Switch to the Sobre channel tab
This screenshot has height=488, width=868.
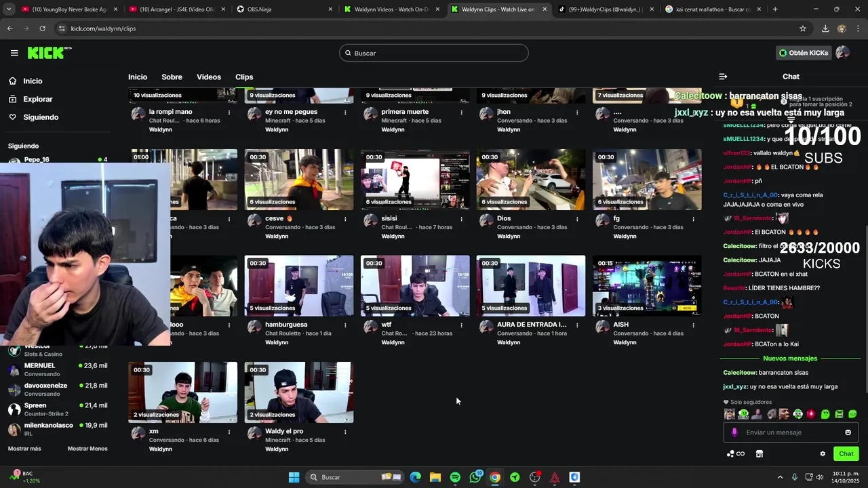pos(172,77)
